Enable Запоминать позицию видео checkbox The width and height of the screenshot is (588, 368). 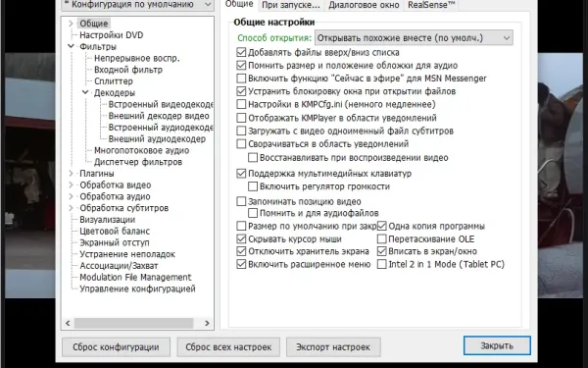click(x=241, y=201)
